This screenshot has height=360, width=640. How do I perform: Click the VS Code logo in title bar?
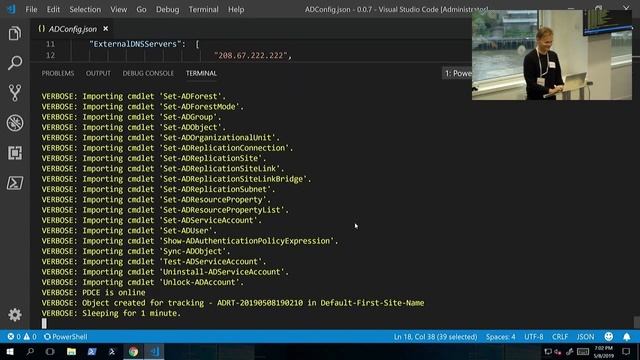click(x=11, y=9)
